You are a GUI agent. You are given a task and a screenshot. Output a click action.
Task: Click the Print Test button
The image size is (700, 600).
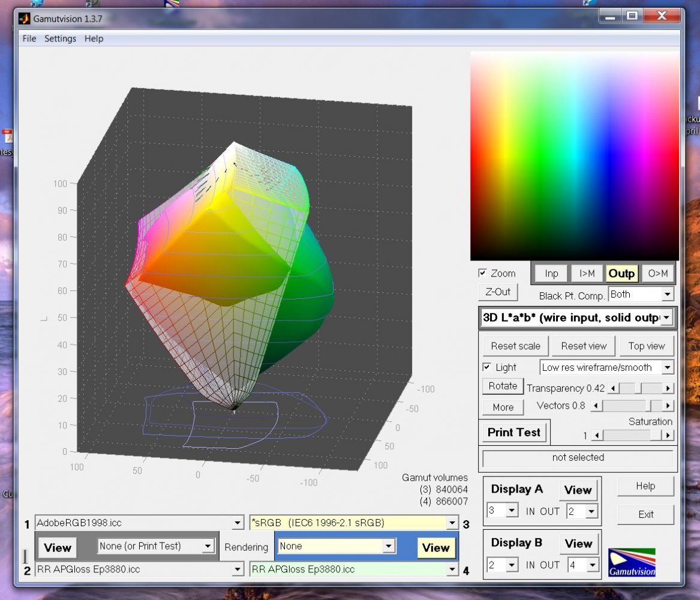point(513,432)
